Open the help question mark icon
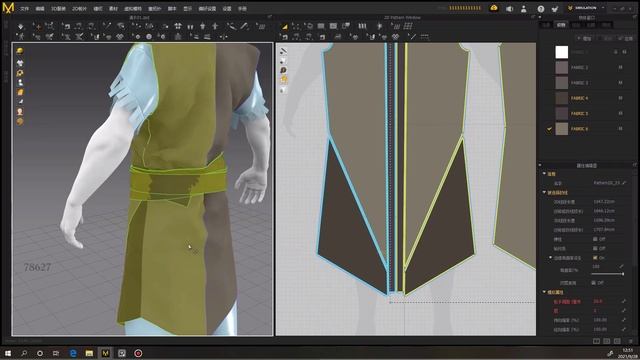 point(540,9)
